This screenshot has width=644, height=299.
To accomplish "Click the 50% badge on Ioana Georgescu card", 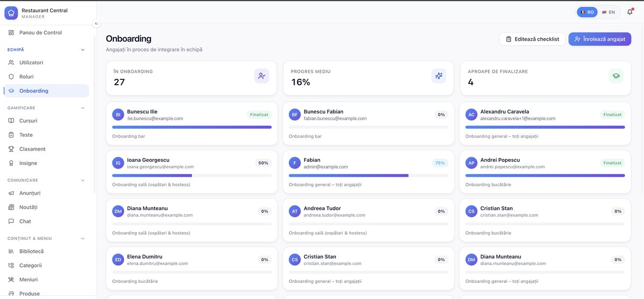I will tap(264, 163).
